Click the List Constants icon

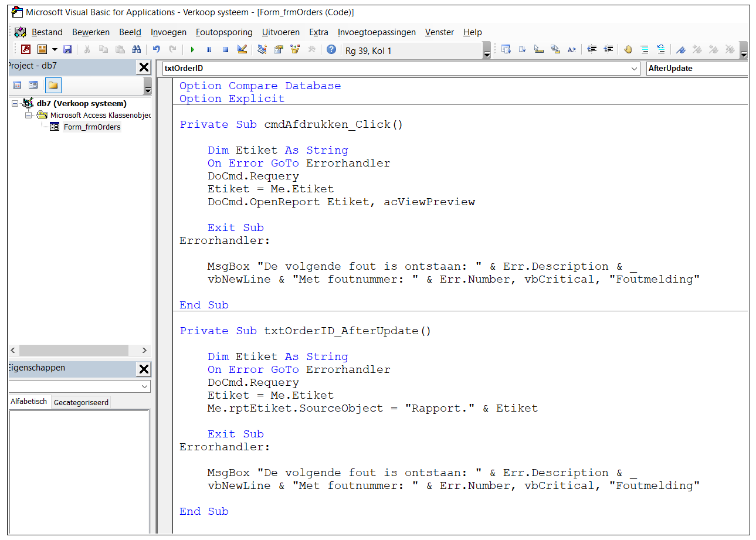[x=522, y=50]
